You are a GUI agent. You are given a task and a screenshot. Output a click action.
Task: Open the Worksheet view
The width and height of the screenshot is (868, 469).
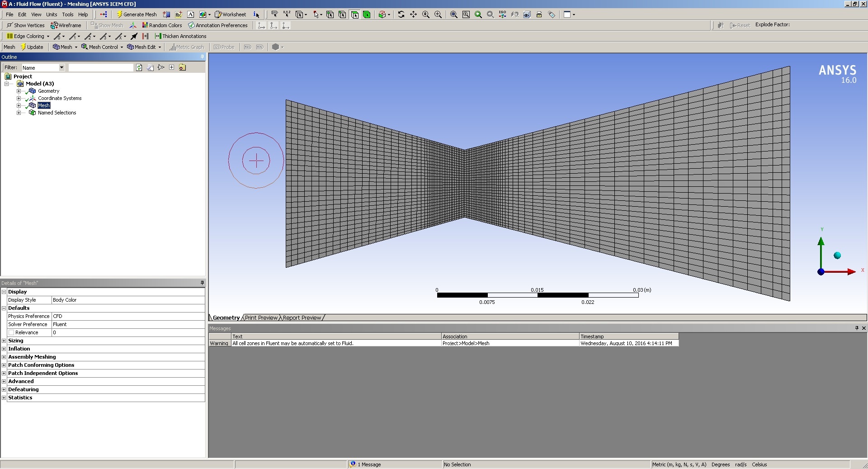click(x=231, y=14)
